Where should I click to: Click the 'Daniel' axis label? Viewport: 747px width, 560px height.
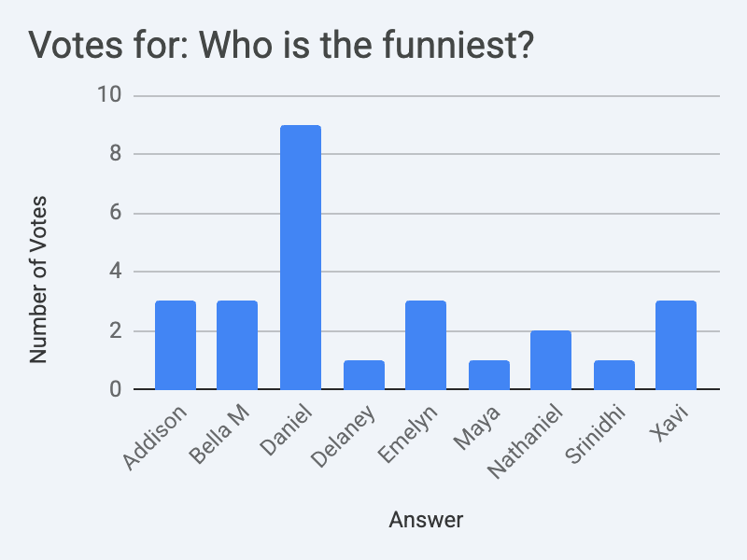tap(286, 430)
